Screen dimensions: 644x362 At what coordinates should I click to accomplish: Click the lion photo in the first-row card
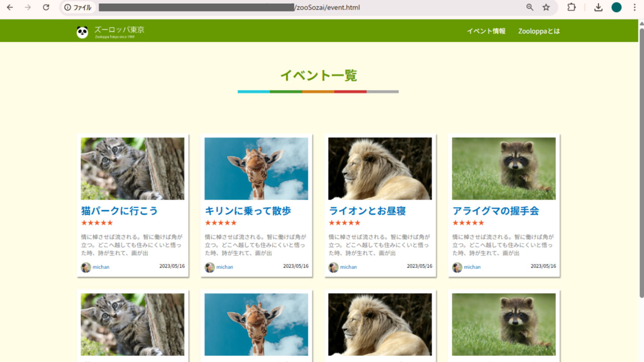(x=380, y=169)
